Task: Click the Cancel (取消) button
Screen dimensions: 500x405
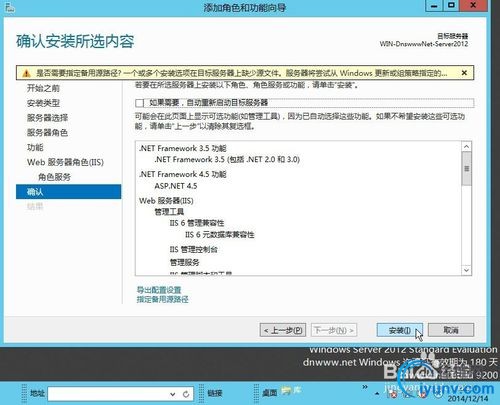Action: [451, 330]
